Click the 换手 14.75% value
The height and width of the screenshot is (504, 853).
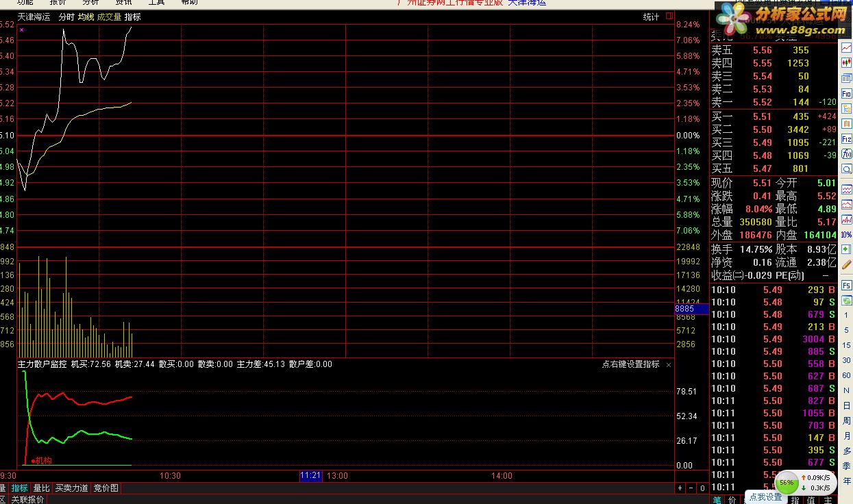756,249
